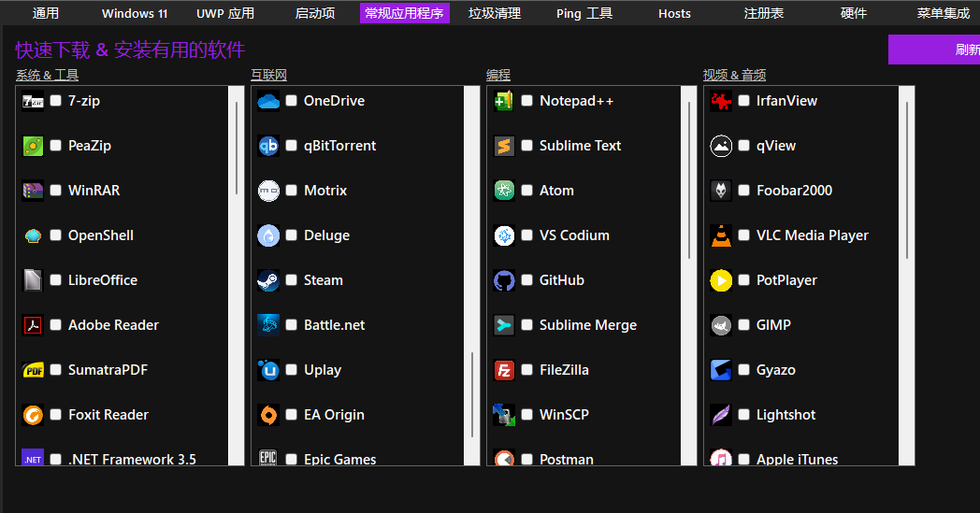Click the Lightshot label text
Screen dimensions: 980x513
click(x=785, y=415)
